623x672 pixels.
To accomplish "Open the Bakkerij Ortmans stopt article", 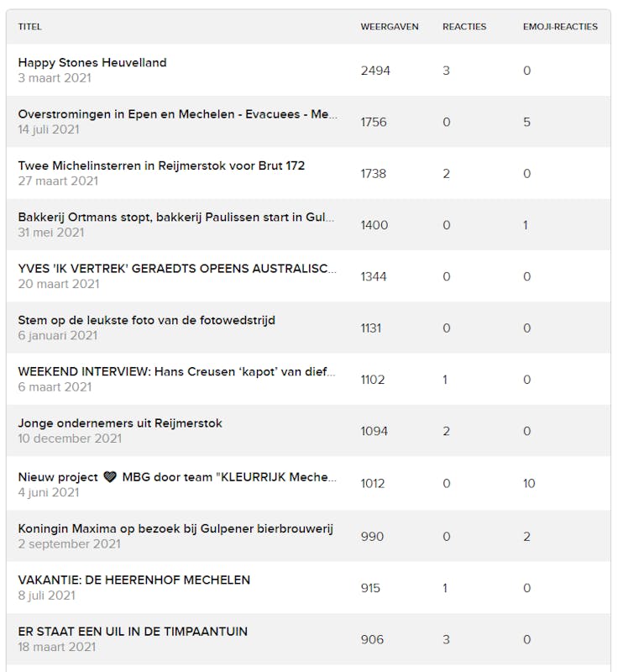I will (x=176, y=217).
